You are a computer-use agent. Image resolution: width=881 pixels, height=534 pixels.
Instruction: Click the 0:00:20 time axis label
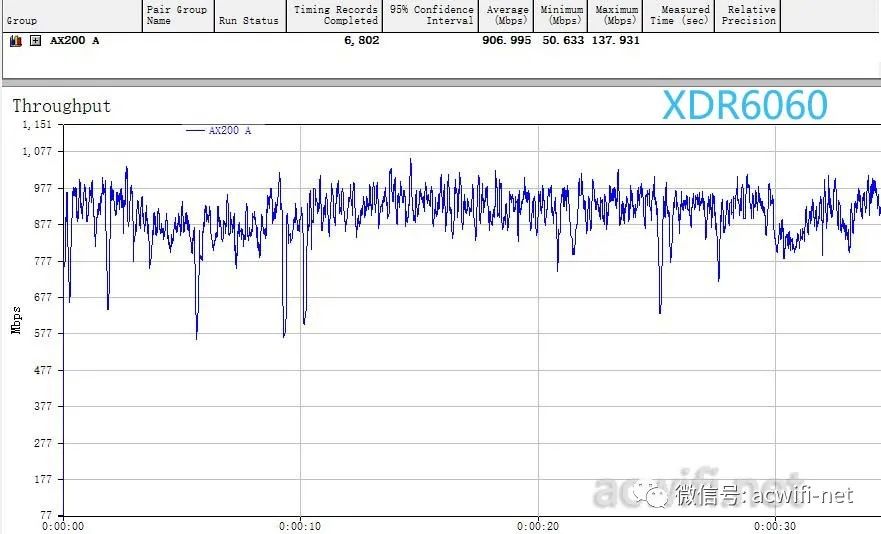click(538, 527)
